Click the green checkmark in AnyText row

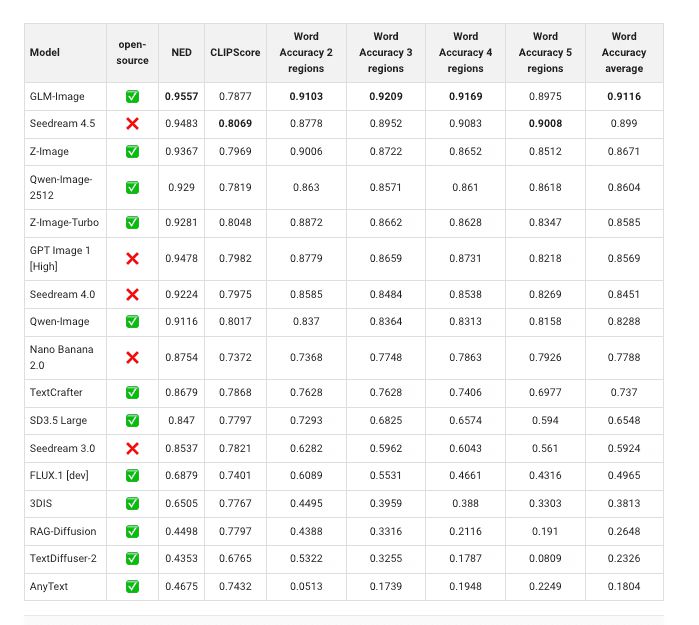(132, 586)
